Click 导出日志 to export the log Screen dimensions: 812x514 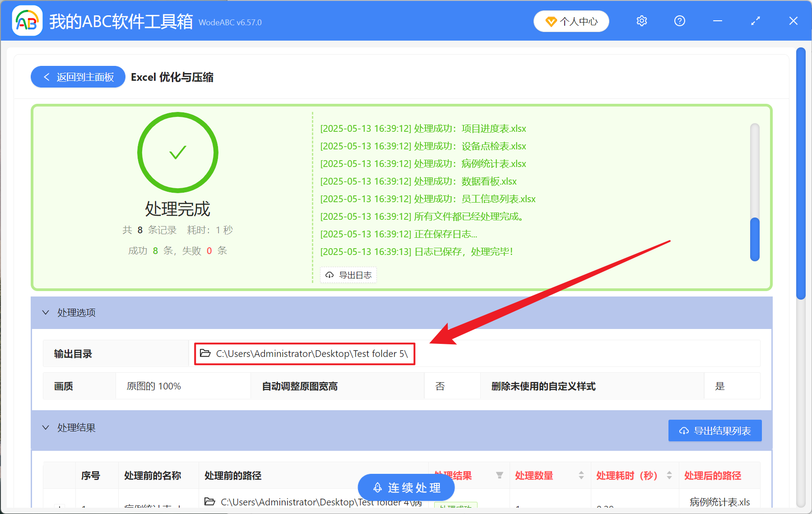(348, 275)
